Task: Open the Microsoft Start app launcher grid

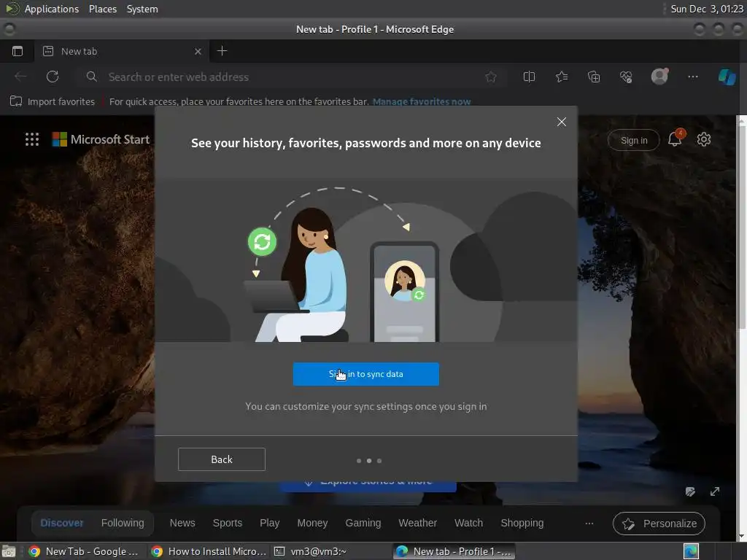Action: 32,139
